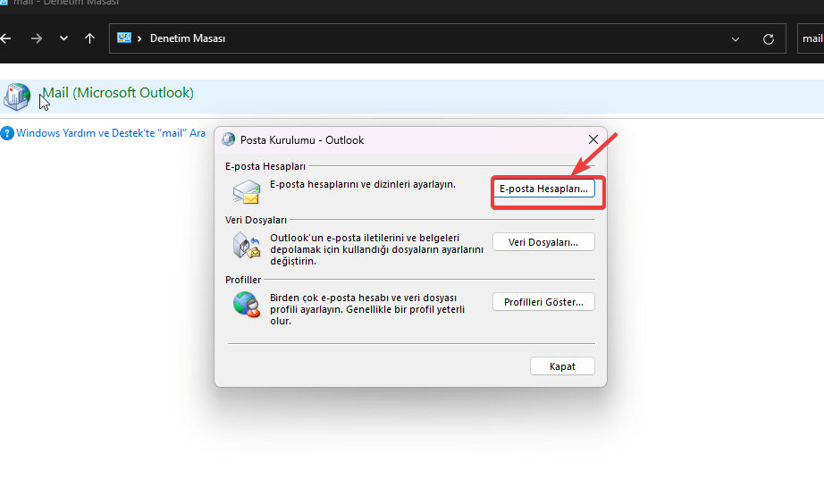This screenshot has width=824, height=504.
Task: Select the Denetim Masası breadcrumb
Action: coord(188,38)
